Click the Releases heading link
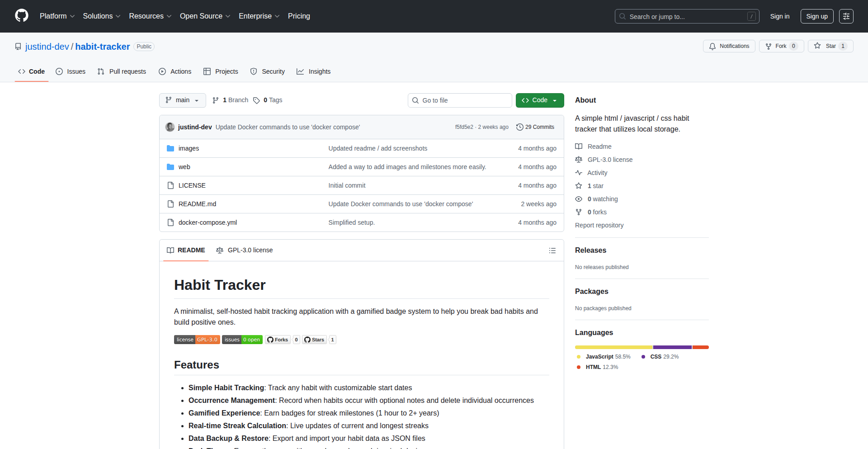The height and width of the screenshot is (449, 868). (590, 250)
